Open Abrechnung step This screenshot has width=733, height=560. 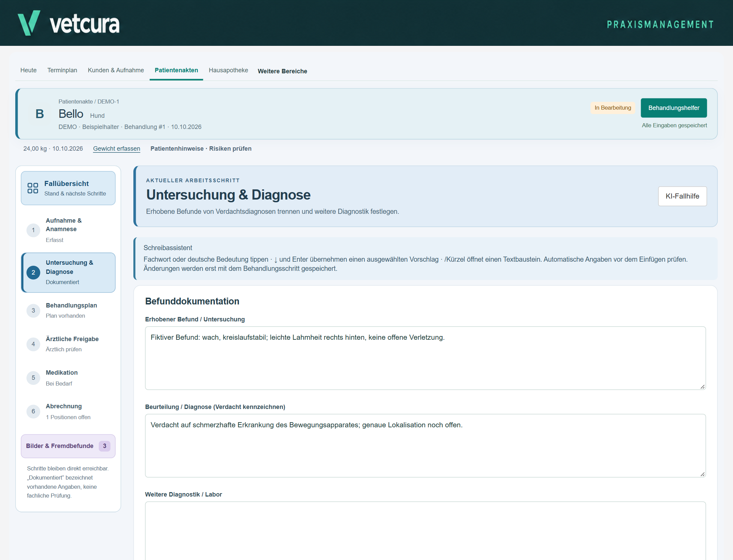point(68,411)
